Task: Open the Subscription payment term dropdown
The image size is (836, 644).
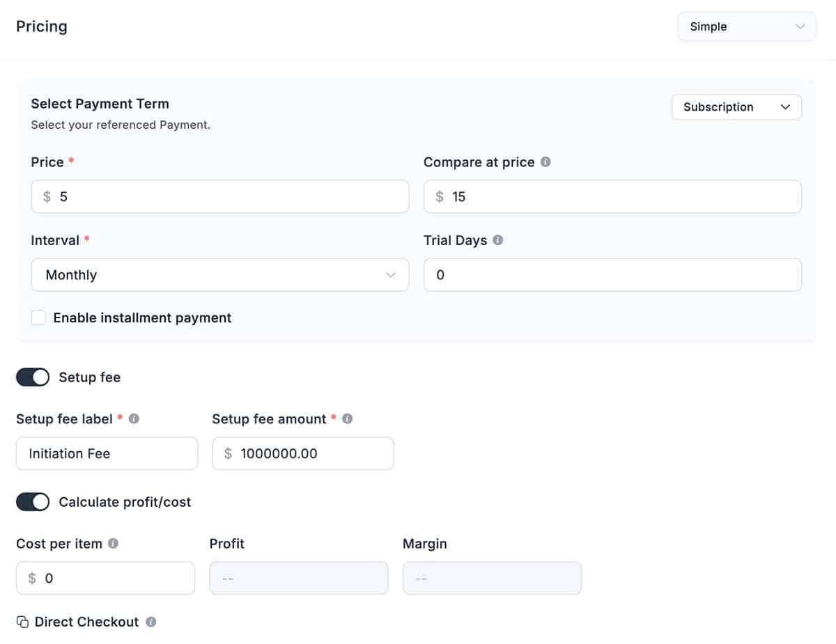Action: (736, 107)
